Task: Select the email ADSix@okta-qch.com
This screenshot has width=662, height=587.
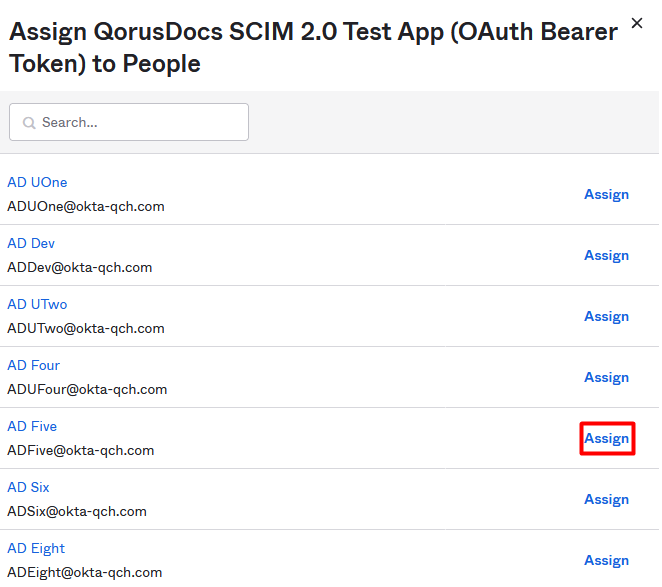Action: [77, 511]
